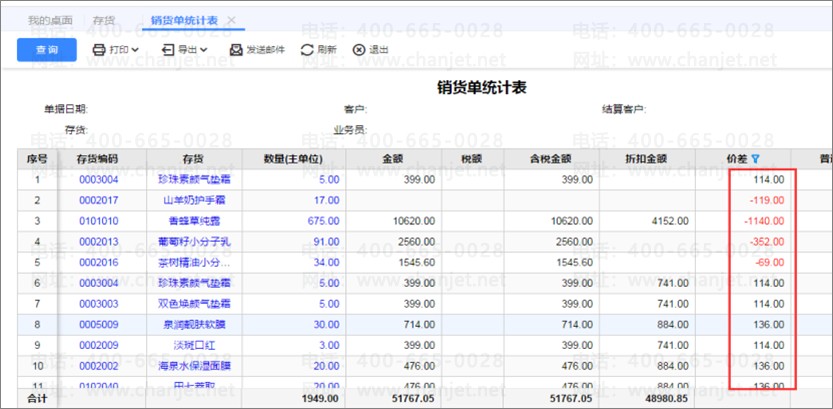Click the 发送邮件 envelope icon
Image resolution: width=833 pixels, height=409 pixels.
tap(236, 49)
